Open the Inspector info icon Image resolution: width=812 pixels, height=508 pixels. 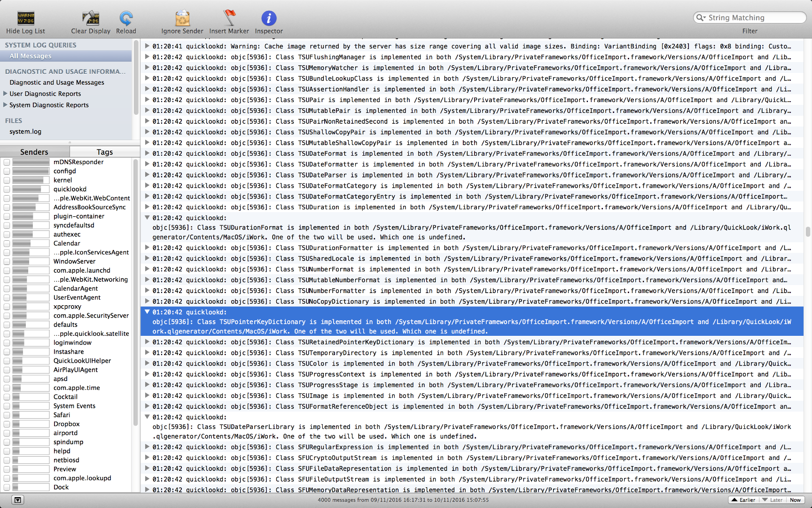269,18
